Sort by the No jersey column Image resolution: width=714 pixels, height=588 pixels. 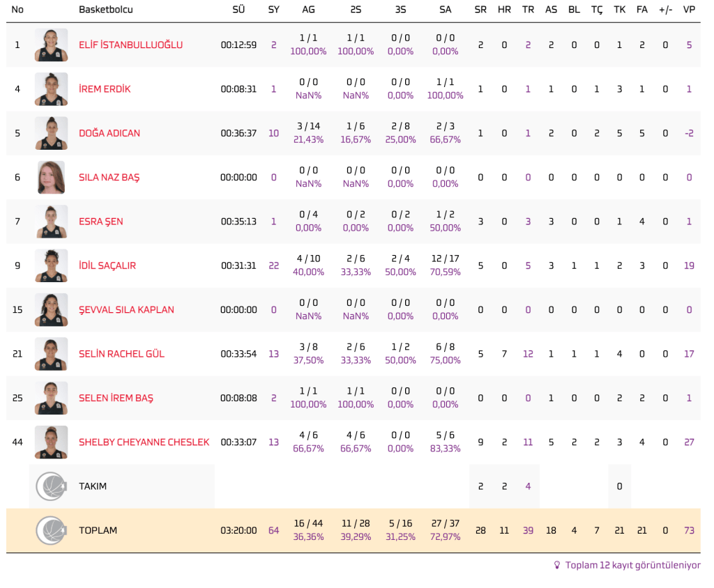pos(17,10)
